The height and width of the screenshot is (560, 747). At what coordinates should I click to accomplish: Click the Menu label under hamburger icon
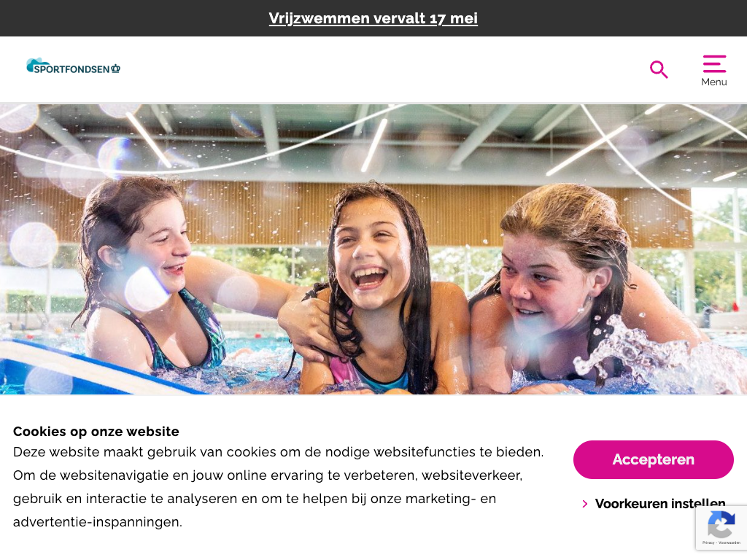click(x=714, y=82)
